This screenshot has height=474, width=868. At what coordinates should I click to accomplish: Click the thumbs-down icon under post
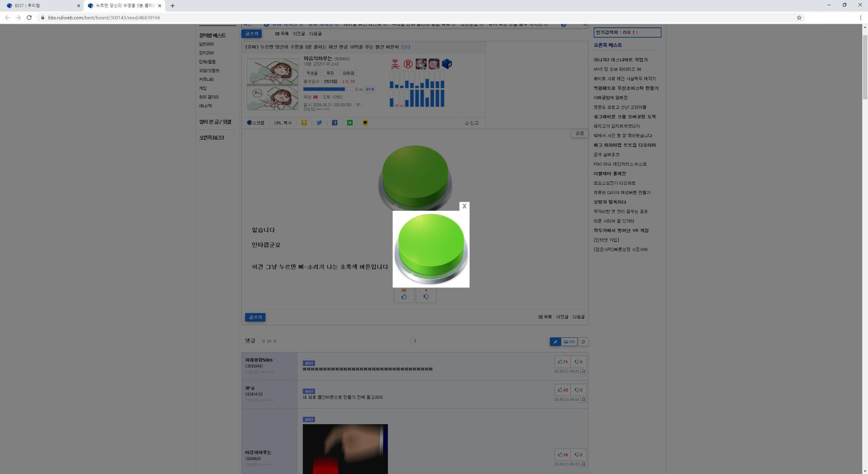point(426,297)
